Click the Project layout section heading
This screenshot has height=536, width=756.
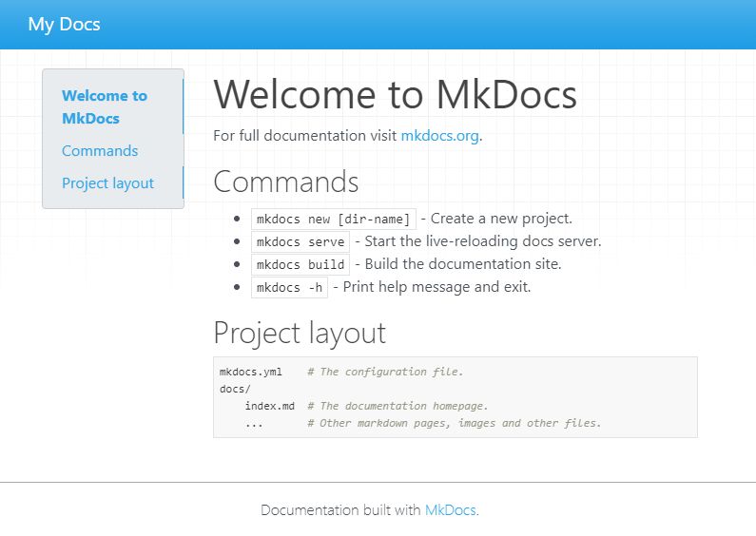(x=300, y=333)
